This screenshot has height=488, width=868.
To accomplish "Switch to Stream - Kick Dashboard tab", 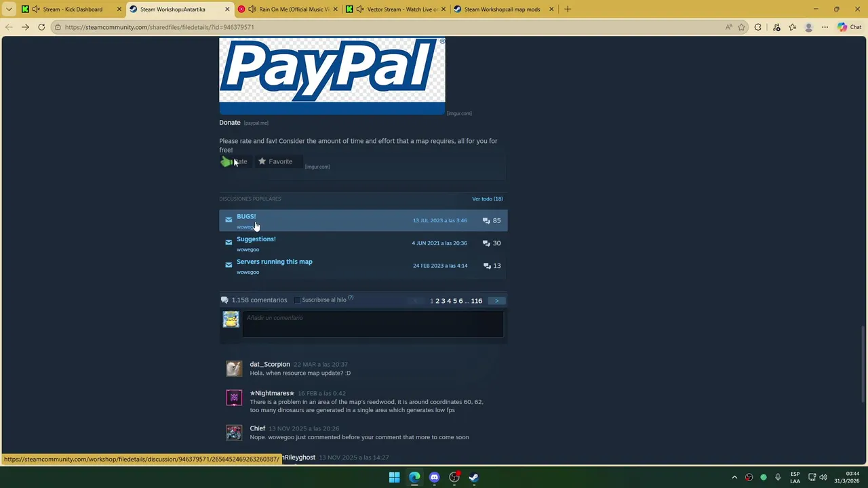I will coord(73,9).
